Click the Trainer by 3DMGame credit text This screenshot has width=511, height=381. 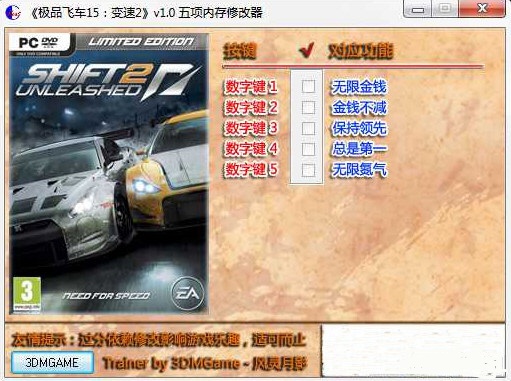click(x=204, y=363)
